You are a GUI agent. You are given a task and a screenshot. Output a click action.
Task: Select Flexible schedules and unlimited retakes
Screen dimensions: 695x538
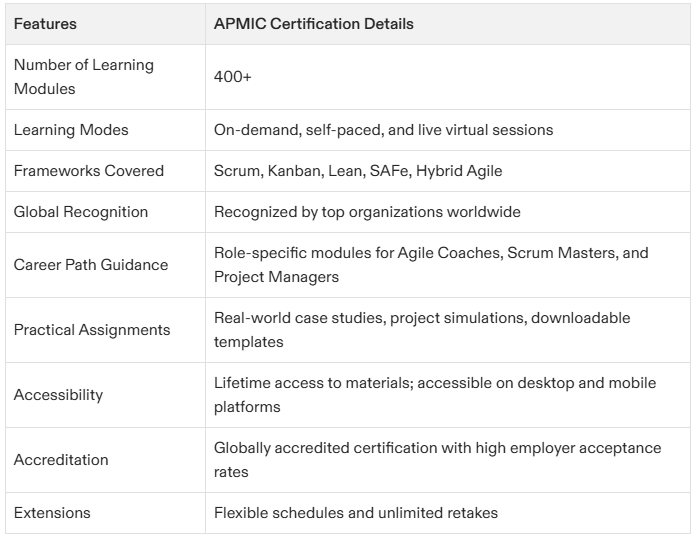(355, 513)
